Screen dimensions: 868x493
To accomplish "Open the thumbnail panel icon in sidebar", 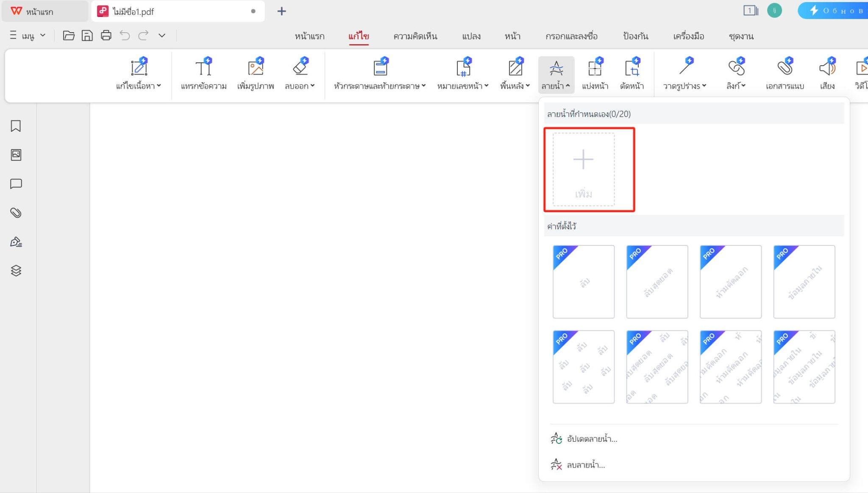I will coord(16,155).
